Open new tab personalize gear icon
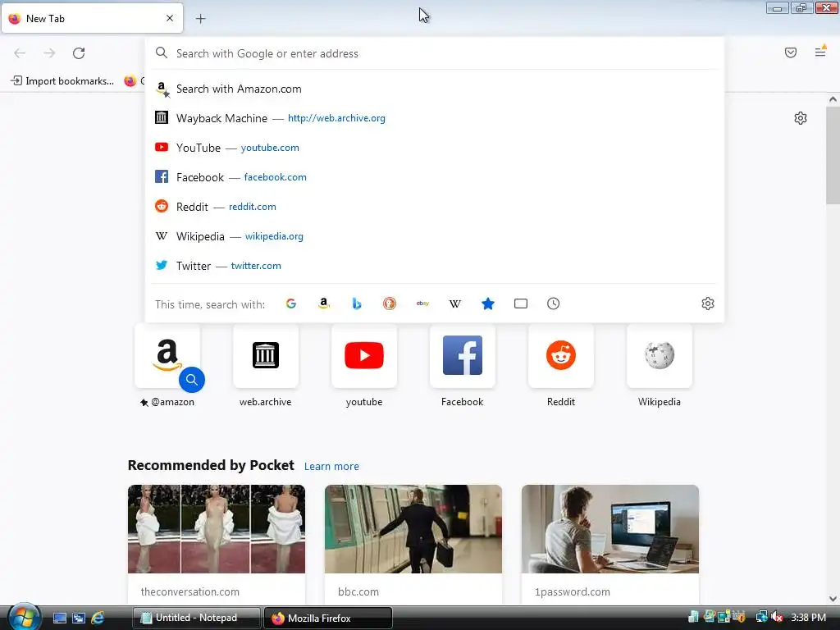The width and height of the screenshot is (840, 630). click(x=801, y=118)
